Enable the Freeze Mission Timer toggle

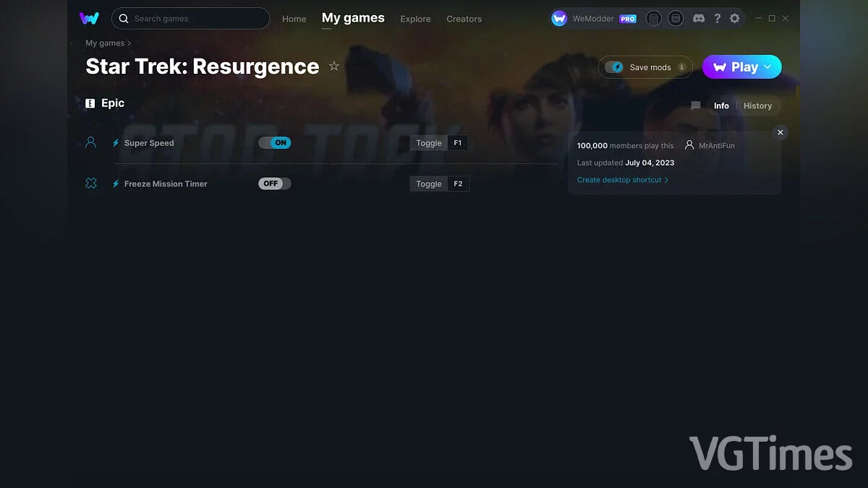tap(273, 183)
